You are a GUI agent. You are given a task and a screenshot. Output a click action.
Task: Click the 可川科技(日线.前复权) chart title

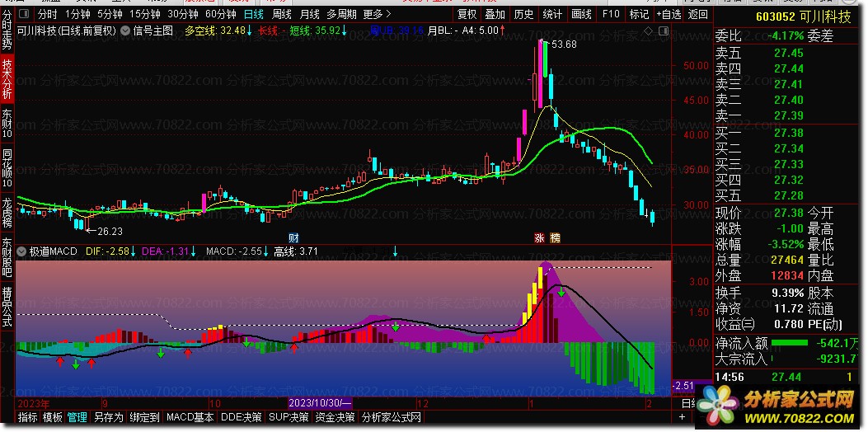[67, 31]
